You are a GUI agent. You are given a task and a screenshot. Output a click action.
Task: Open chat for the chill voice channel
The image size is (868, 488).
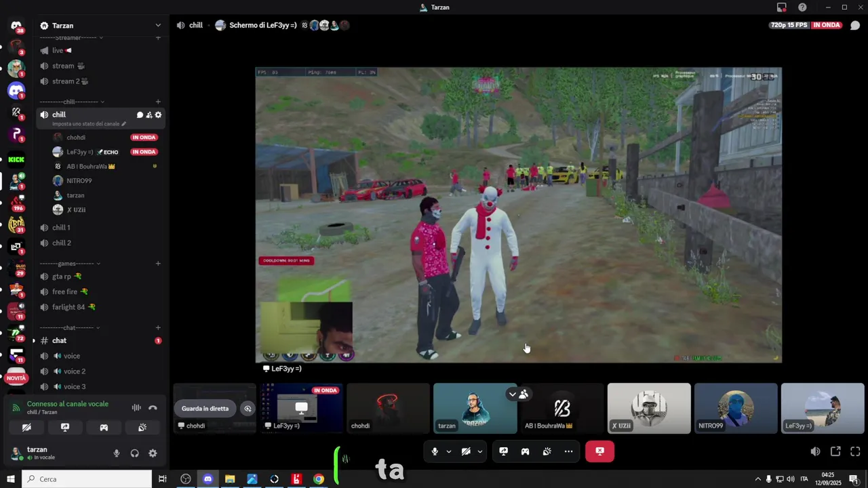[x=140, y=115]
